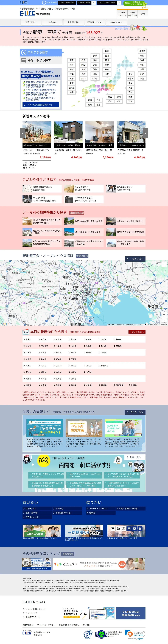
Task: Select the 中古マンション navigation tab
Action: point(116,22)
